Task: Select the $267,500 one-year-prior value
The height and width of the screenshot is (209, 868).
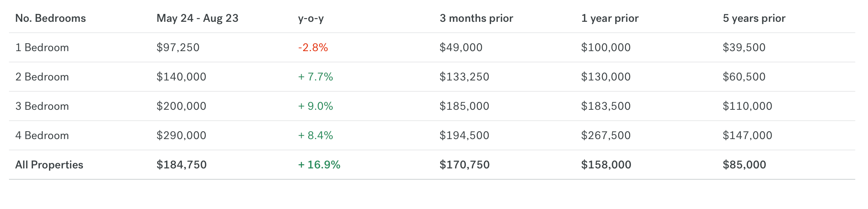Action: (x=605, y=136)
